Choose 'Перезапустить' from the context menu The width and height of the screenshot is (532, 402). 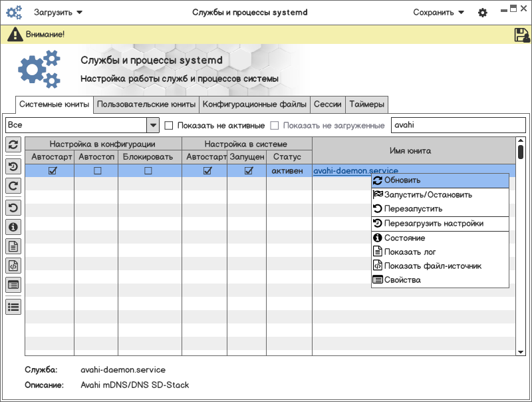click(x=413, y=209)
